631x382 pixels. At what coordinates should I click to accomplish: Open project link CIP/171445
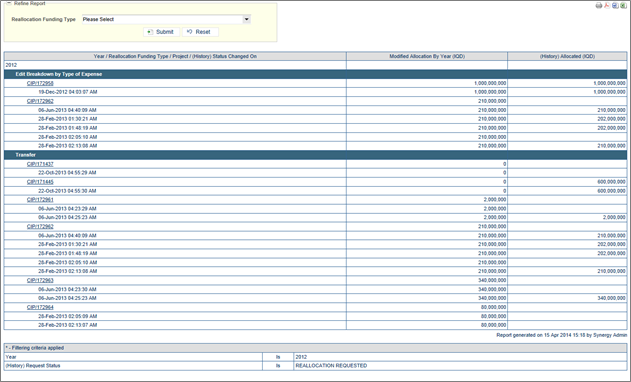pos(40,182)
